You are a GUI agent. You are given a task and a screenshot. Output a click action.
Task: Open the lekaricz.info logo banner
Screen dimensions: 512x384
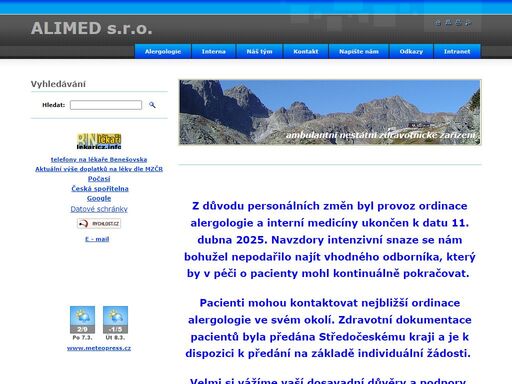99,141
